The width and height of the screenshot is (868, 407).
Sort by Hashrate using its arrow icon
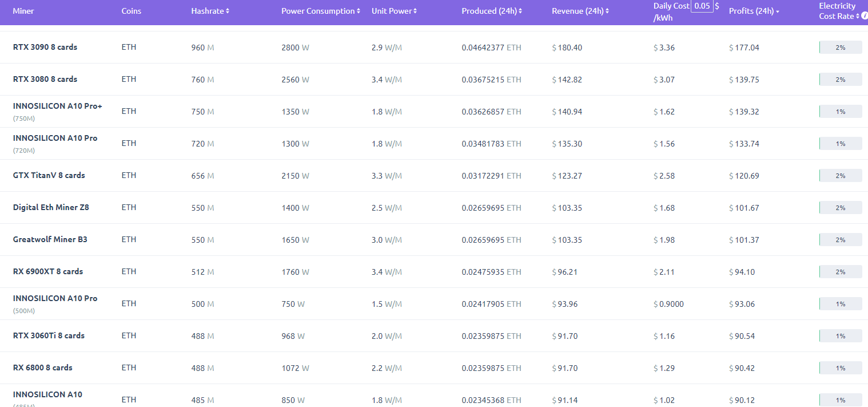(228, 11)
